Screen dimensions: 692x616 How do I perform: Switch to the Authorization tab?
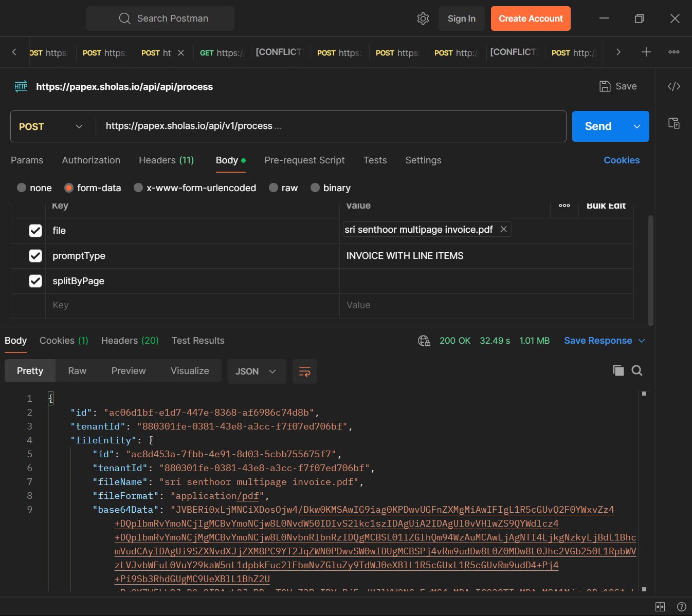click(x=91, y=160)
